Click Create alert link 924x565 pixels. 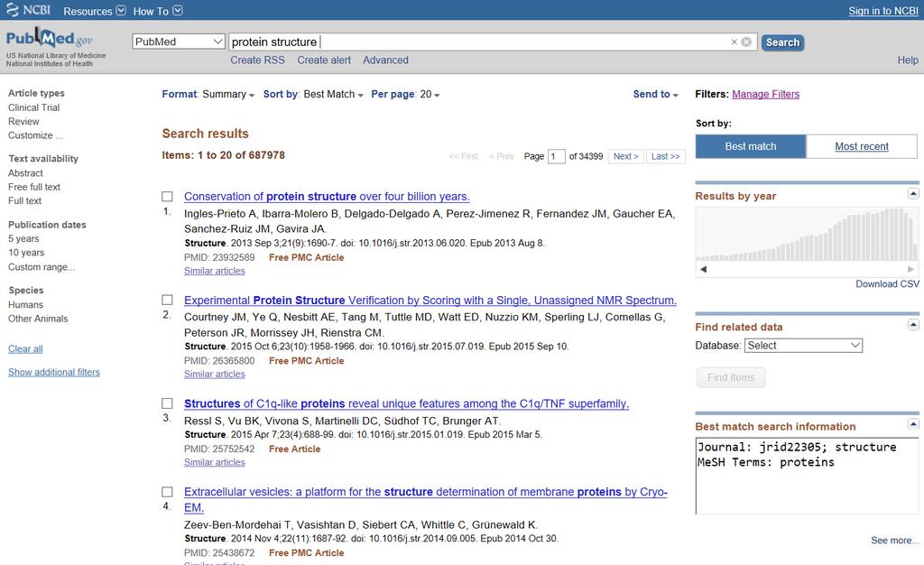click(324, 60)
